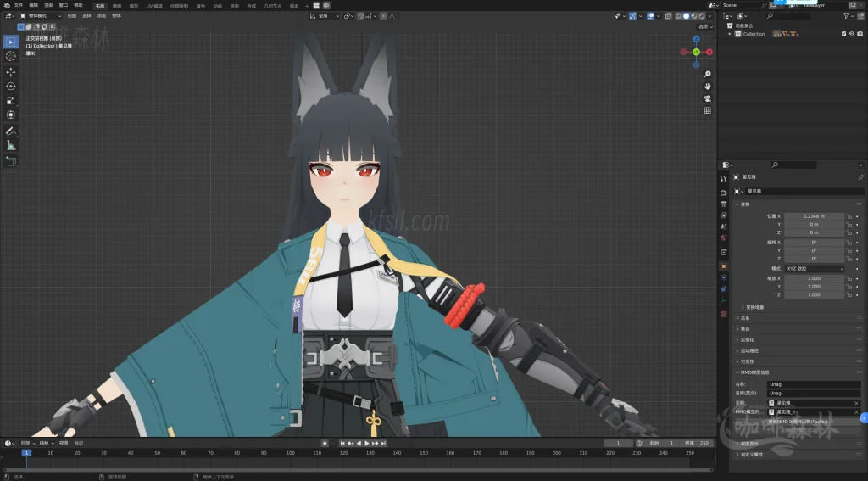Expand the Delta Transform subpanel
This screenshot has height=481, width=868.
tap(755, 307)
